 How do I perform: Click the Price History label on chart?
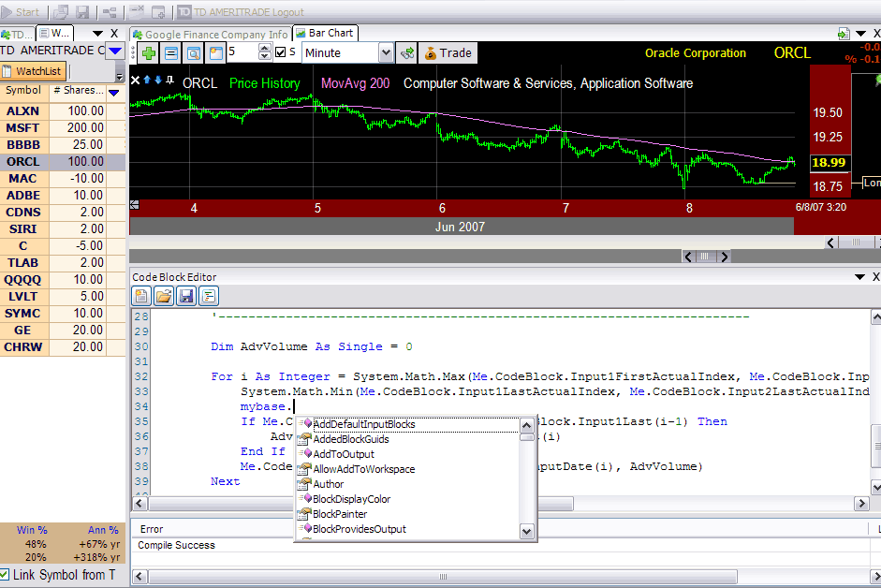click(265, 83)
